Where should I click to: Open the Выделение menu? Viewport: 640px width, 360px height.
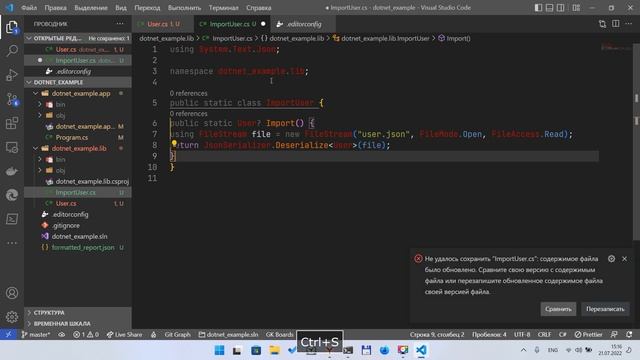pyautogui.click(x=91, y=7)
